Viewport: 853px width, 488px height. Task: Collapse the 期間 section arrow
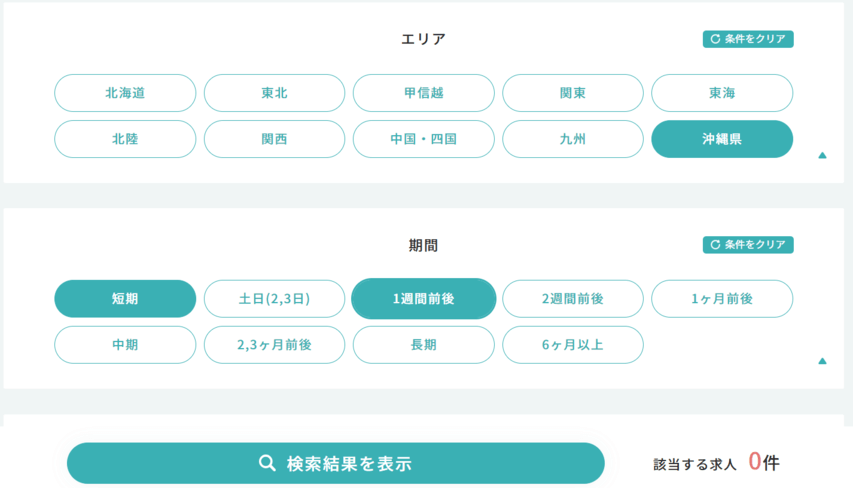[x=822, y=361]
